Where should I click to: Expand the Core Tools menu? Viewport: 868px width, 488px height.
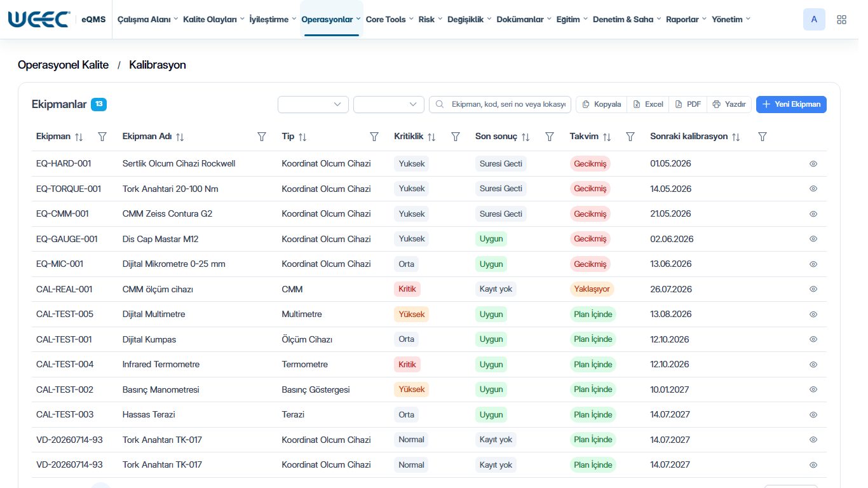click(390, 20)
